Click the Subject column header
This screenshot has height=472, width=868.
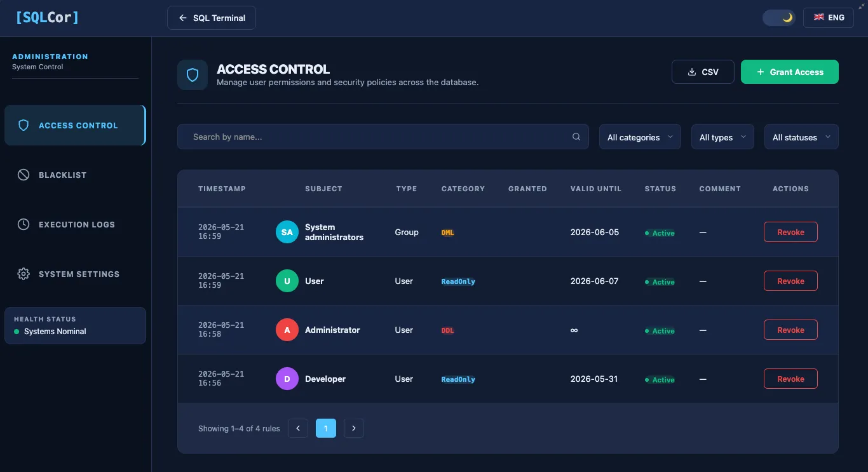[x=323, y=189]
